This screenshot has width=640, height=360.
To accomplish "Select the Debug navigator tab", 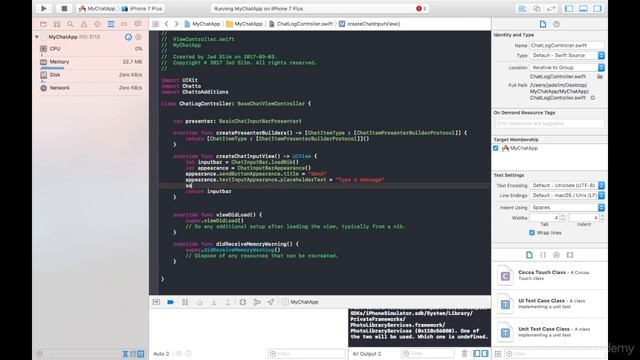I will (111, 24).
